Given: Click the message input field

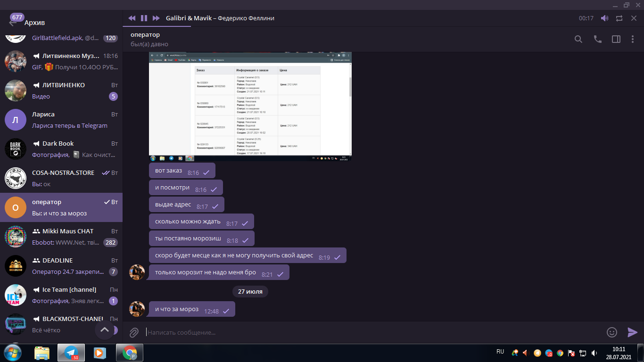Looking at the screenshot, I should tap(372, 332).
